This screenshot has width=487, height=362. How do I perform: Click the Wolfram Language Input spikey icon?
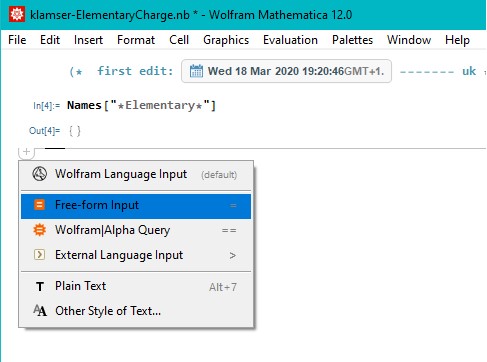pos(39,174)
